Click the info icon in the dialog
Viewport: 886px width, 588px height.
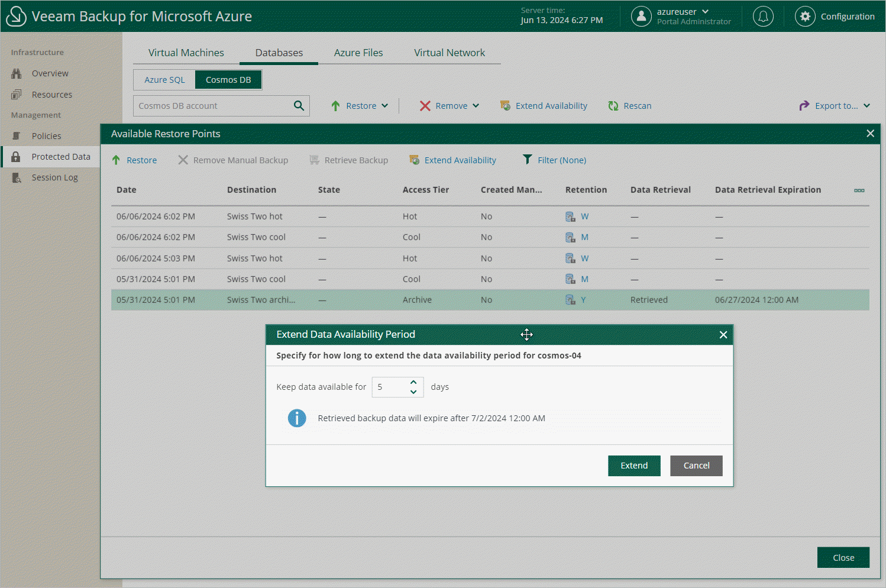pos(297,418)
